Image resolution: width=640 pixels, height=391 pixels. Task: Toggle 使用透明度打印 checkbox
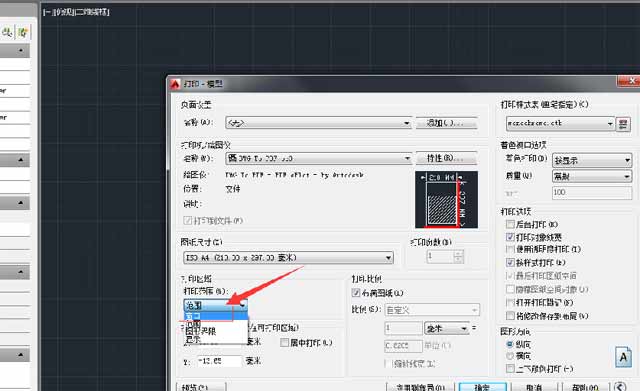click(x=510, y=249)
